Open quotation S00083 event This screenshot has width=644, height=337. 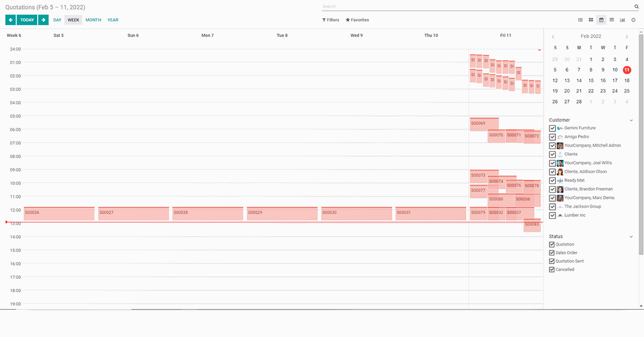[x=532, y=225]
